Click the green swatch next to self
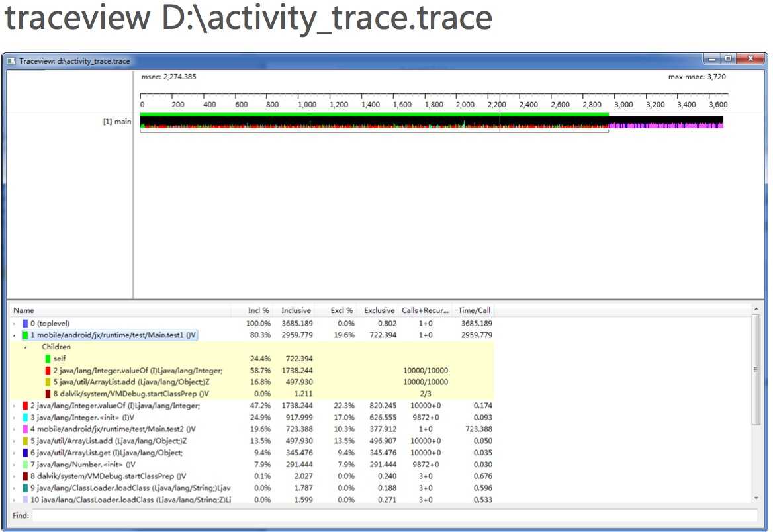The image size is (773, 532). coord(48,359)
